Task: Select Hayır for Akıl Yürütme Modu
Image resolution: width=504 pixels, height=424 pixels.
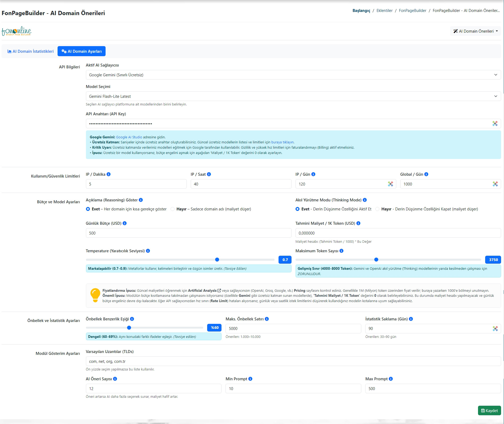Action: coord(377,209)
